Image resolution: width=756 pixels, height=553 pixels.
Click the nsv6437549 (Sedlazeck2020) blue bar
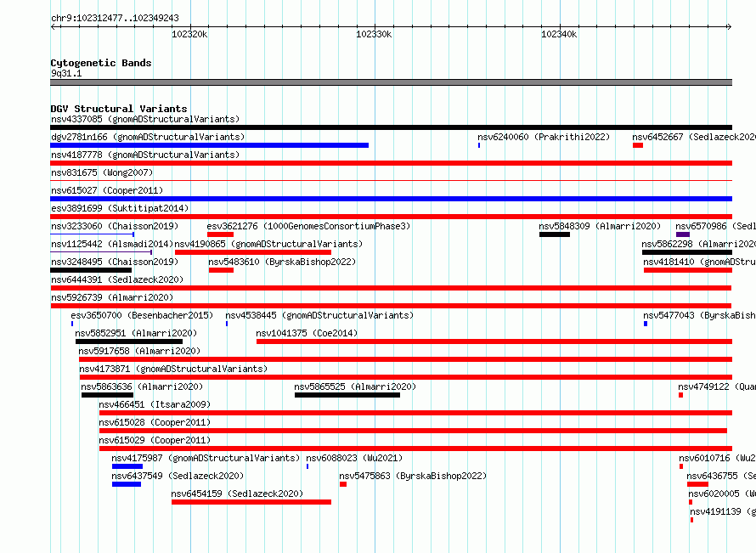click(127, 484)
